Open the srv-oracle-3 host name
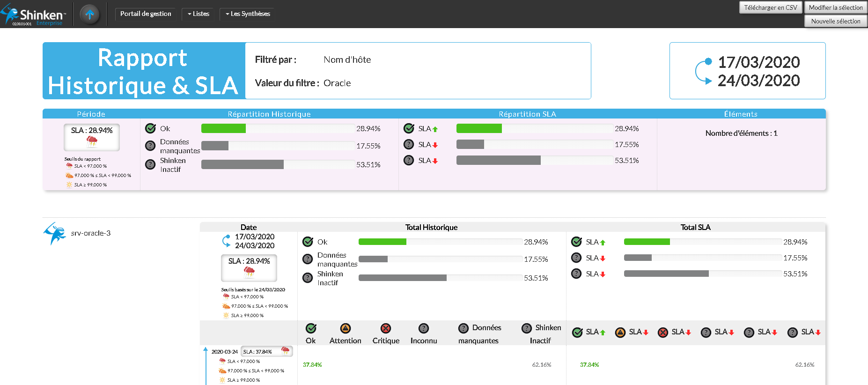 (91, 233)
